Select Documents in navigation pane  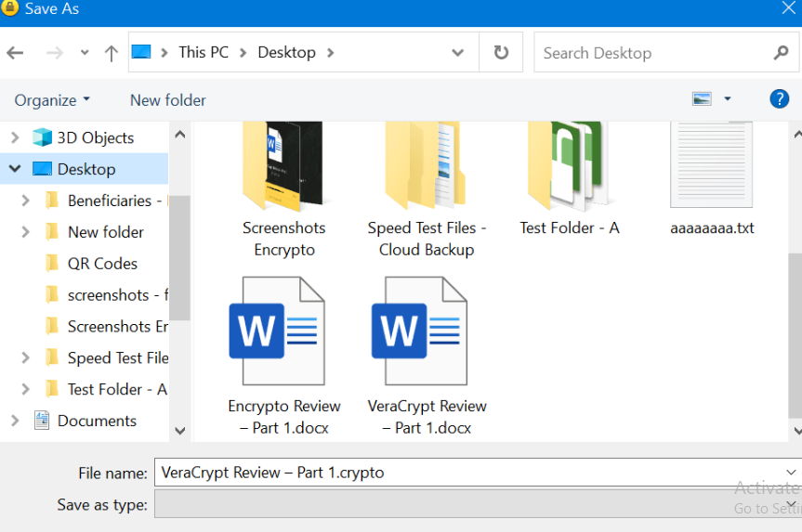[x=97, y=421]
